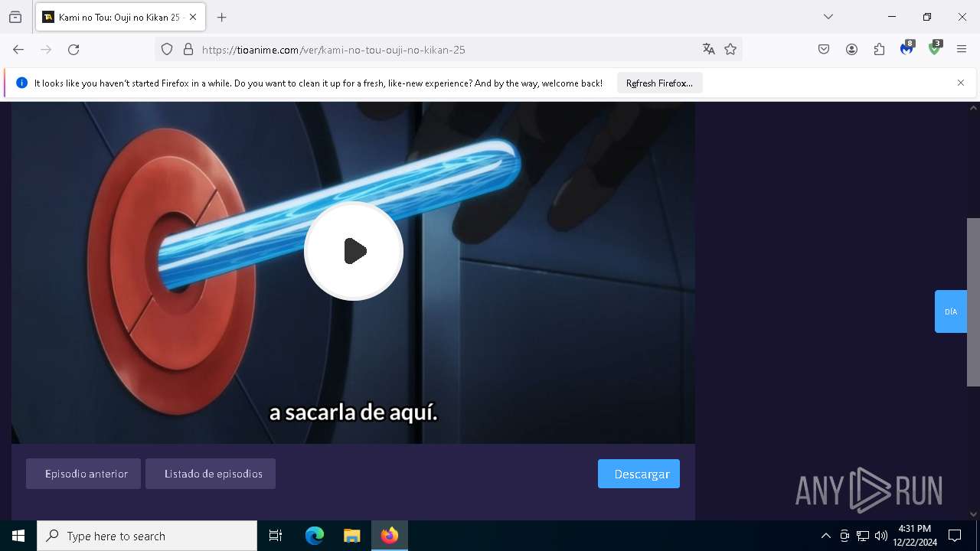Image resolution: width=980 pixels, height=551 pixels.
Task: Expand the list all tabs chevron
Action: 828,17
